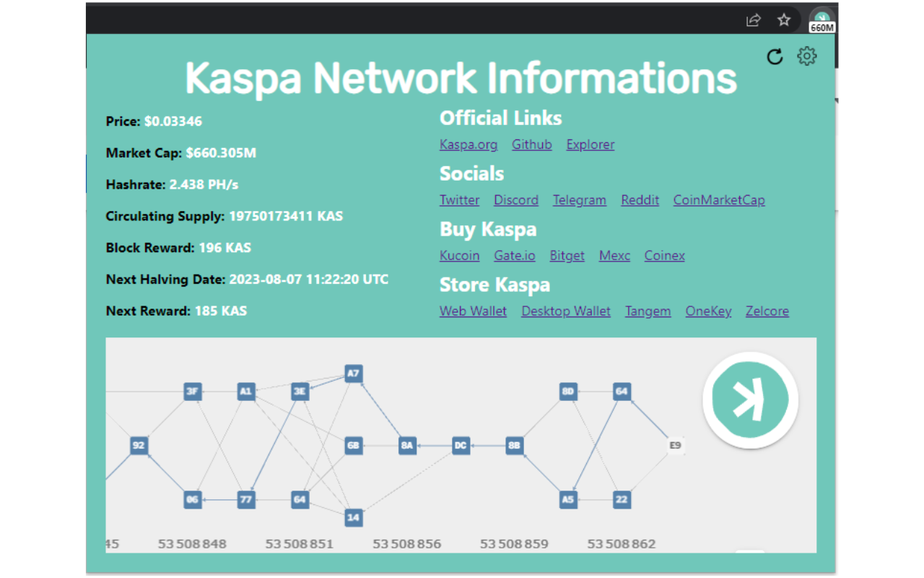Open the Web Wallet link
Image resolution: width=924 pixels, height=578 pixels.
click(x=473, y=311)
